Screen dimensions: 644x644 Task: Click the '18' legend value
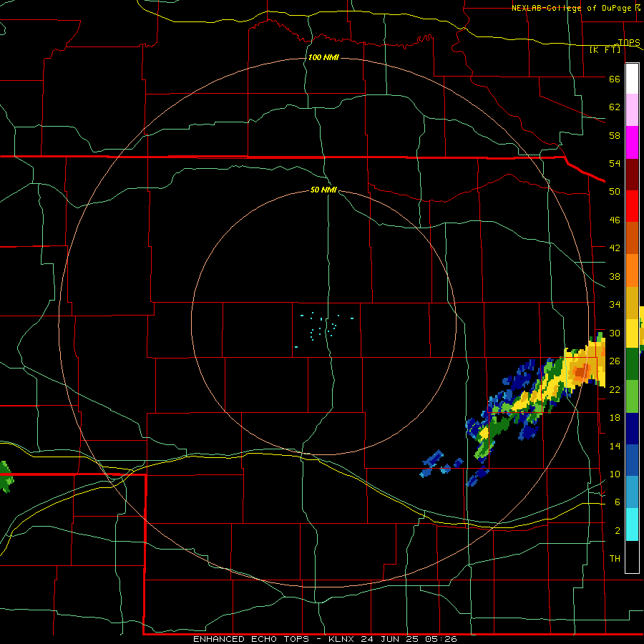coord(615,418)
